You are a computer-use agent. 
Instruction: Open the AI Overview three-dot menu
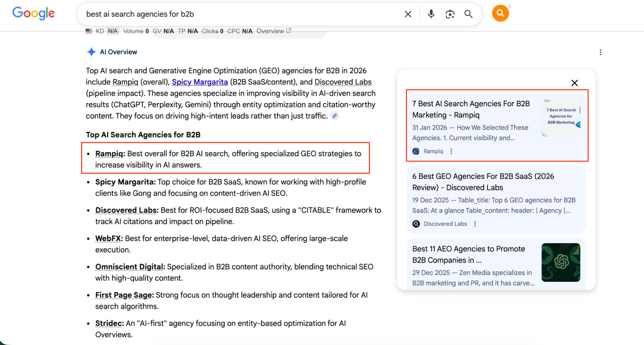point(600,52)
